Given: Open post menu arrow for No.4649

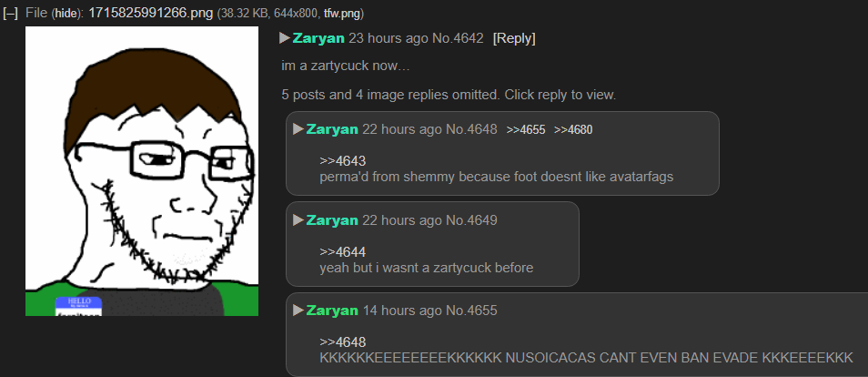Looking at the screenshot, I should 298,220.
